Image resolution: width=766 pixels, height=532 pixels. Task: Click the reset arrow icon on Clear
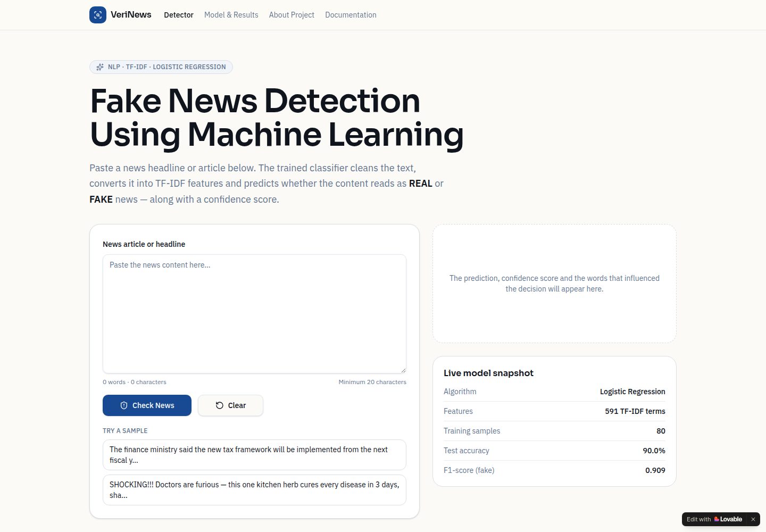(x=220, y=405)
